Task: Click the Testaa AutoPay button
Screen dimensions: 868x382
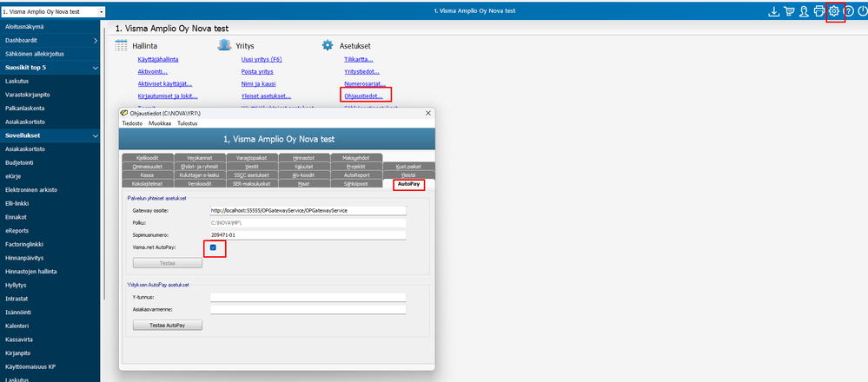Action: pos(168,325)
